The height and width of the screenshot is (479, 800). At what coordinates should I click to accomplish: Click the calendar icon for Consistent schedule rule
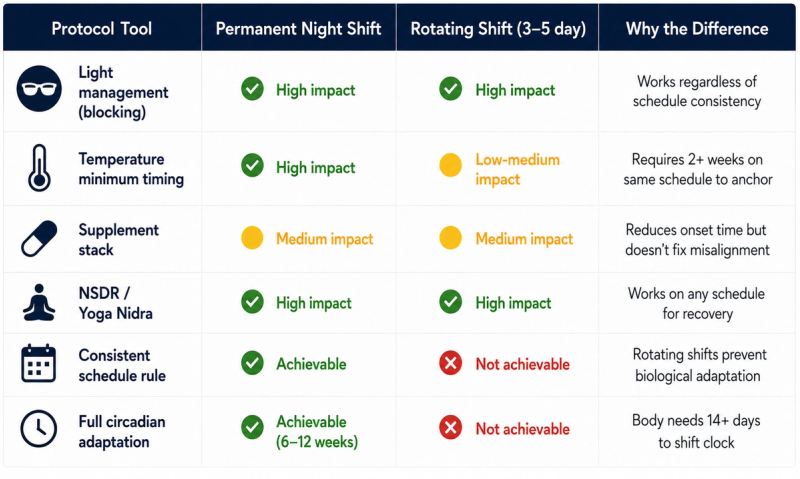point(38,363)
